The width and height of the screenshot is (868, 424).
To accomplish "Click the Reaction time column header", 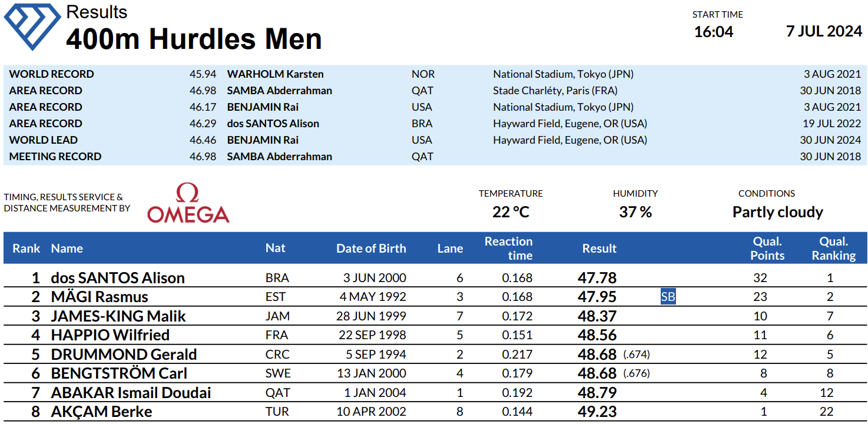I will pyautogui.click(x=508, y=249).
